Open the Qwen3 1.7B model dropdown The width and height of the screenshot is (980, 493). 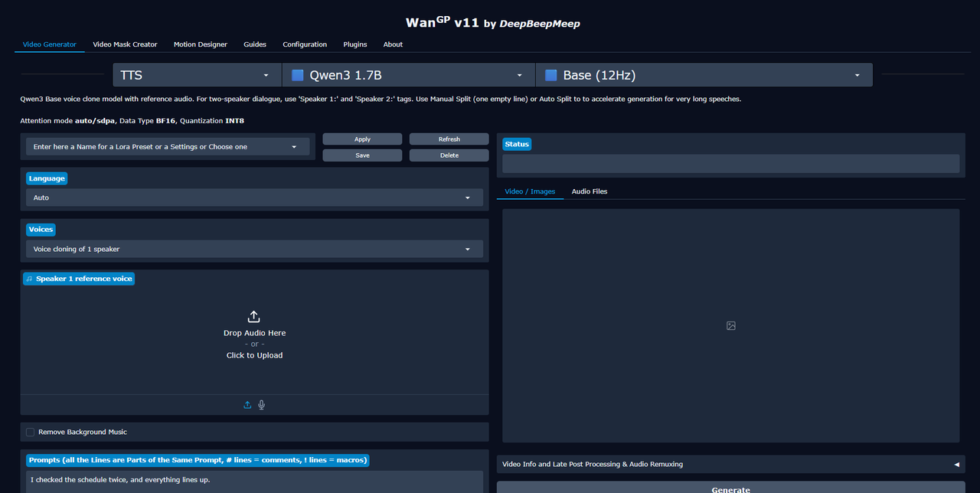coord(409,75)
